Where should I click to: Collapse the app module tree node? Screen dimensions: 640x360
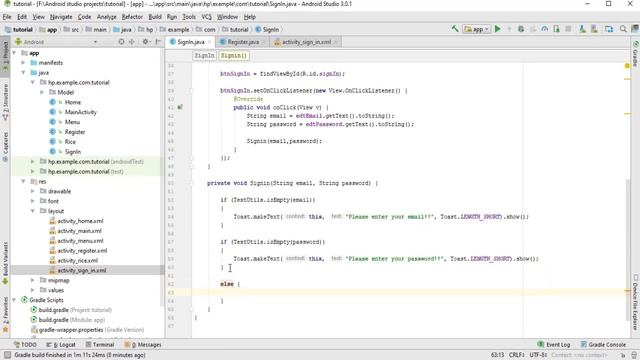[x=14, y=53]
